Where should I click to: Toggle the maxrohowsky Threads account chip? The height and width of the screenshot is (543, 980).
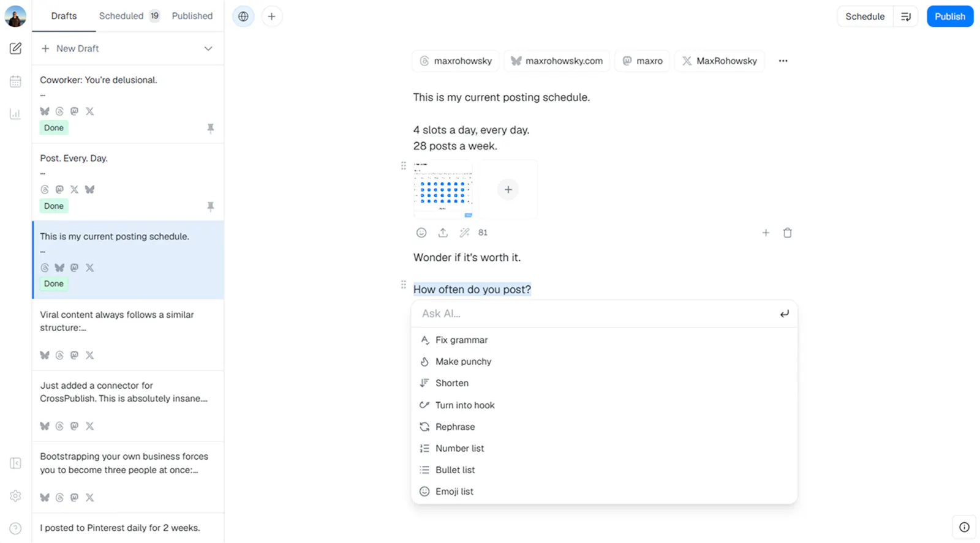[x=456, y=61]
